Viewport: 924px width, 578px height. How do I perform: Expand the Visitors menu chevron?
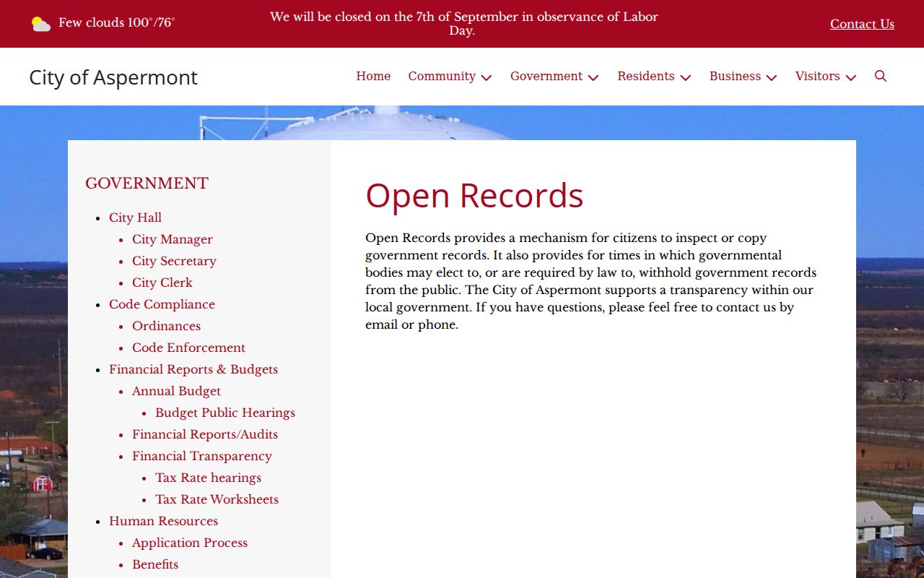coord(851,77)
